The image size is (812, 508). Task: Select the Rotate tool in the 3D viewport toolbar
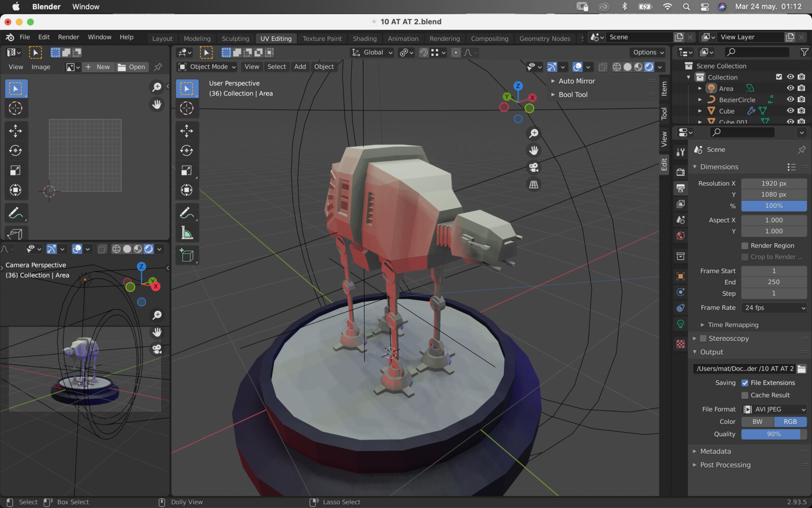coord(187,150)
